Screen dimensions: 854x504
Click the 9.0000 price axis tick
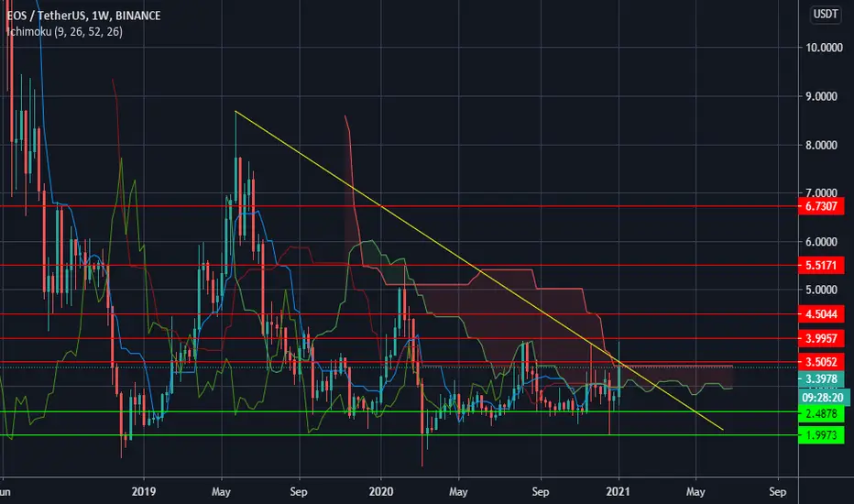click(x=821, y=96)
